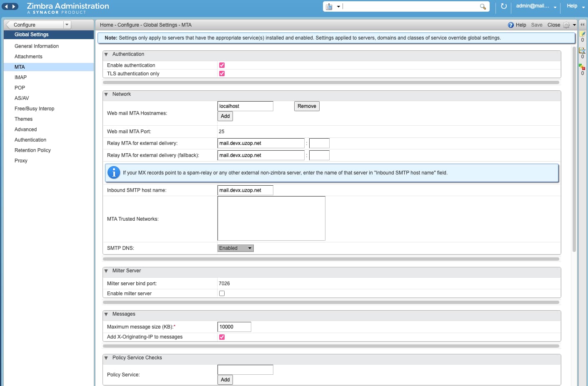The height and width of the screenshot is (386, 588).
Task: Select Global Settings header in sidebar
Action: tap(48, 35)
